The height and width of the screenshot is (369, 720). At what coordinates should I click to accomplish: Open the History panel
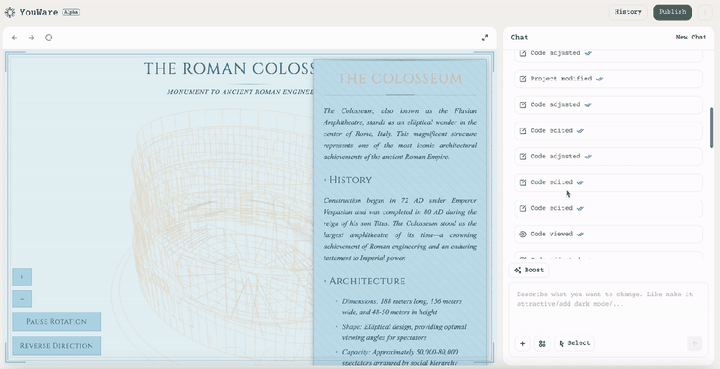click(628, 12)
